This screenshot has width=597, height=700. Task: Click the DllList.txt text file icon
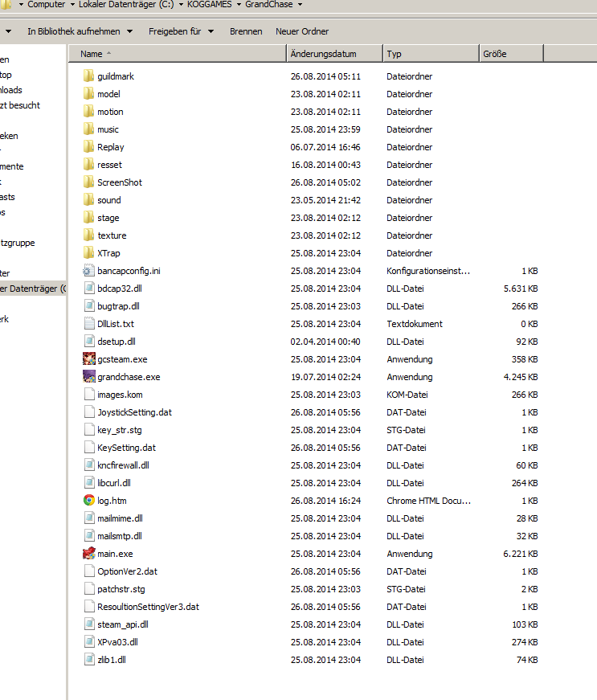[x=89, y=324]
